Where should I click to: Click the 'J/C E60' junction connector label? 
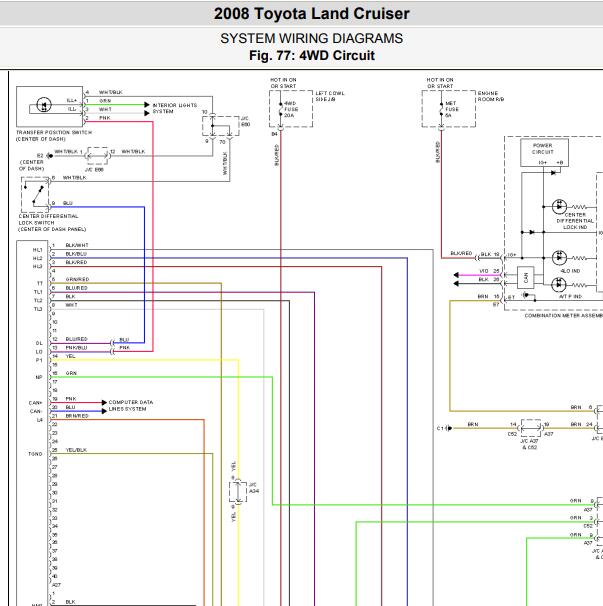(245, 121)
